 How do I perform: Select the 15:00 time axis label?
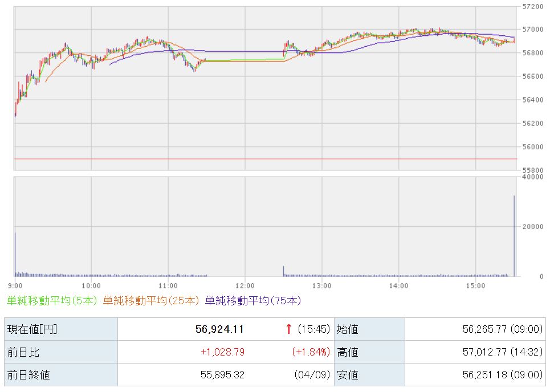475,285
